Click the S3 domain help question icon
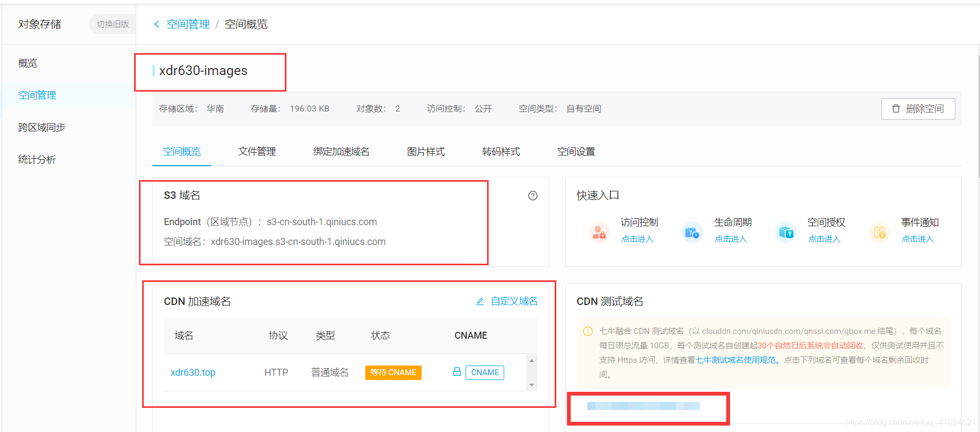The image size is (980, 432). [x=533, y=196]
